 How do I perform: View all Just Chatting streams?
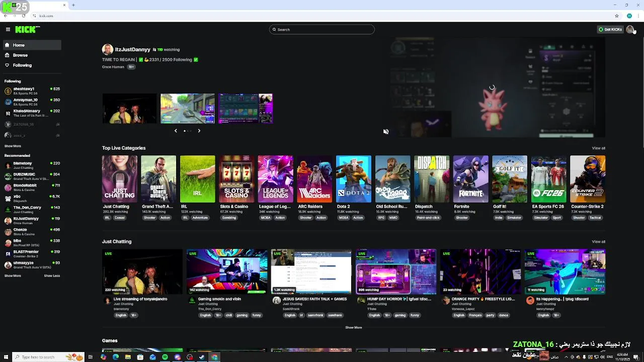point(598,242)
